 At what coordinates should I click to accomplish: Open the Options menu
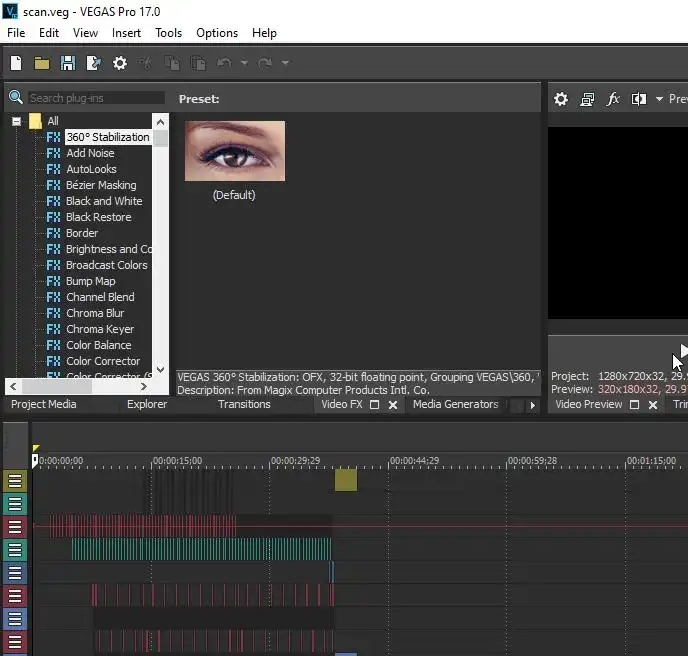(217, 33)
